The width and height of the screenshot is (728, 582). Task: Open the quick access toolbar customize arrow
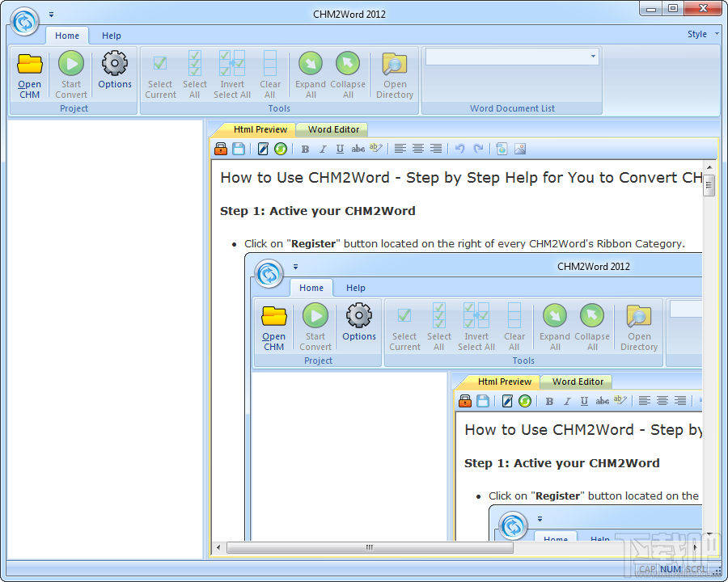(x=51, y=15)
